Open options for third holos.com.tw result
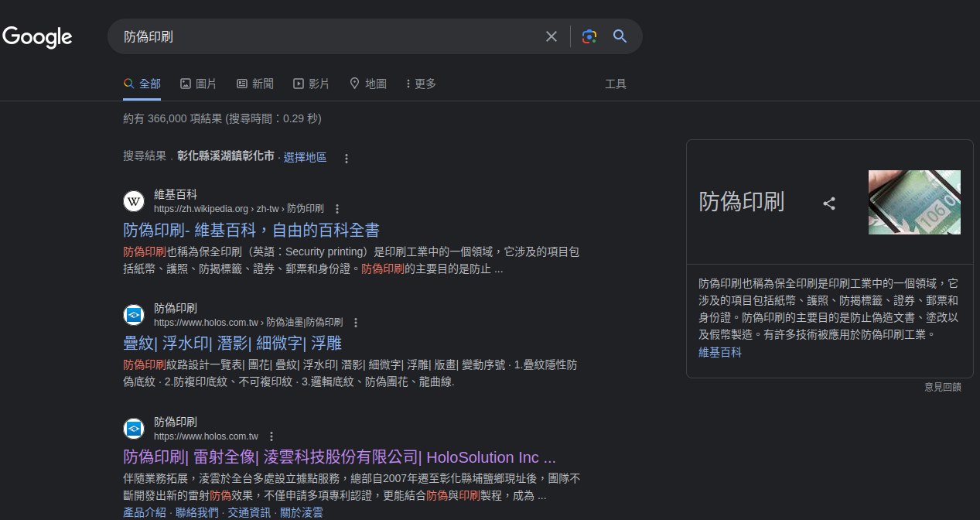The width and height of the screenshot is (980, 520). (271, 436)
